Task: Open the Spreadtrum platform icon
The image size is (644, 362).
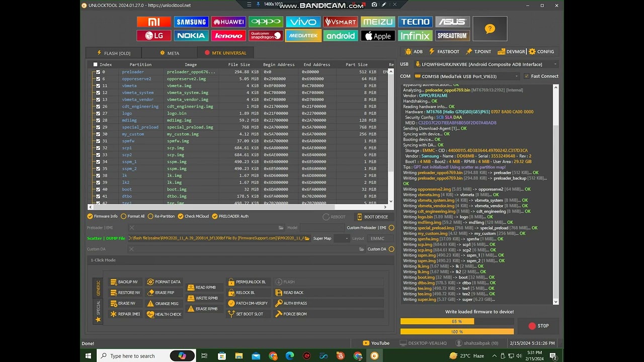Action: coord(452,36)
